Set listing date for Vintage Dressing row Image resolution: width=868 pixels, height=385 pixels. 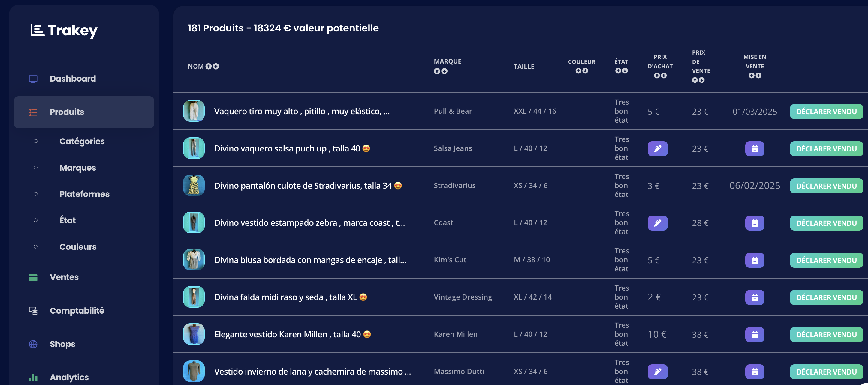[x=755, y=297]
